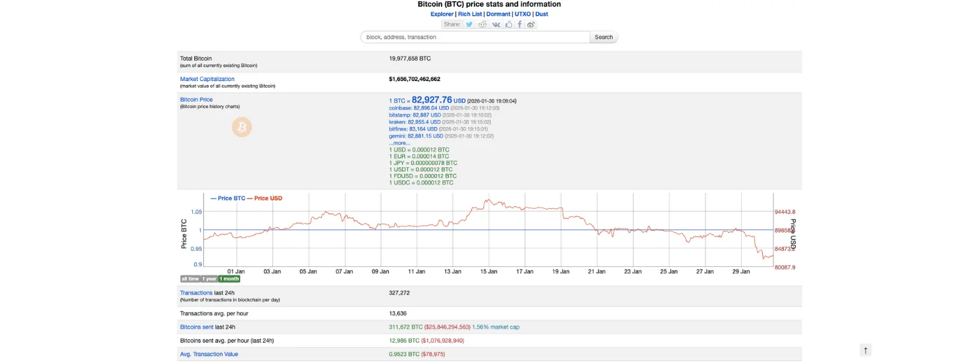This screenshot has width=980, height=363.
Task: Open the Dormant navigation link
Action: (498, 14)
